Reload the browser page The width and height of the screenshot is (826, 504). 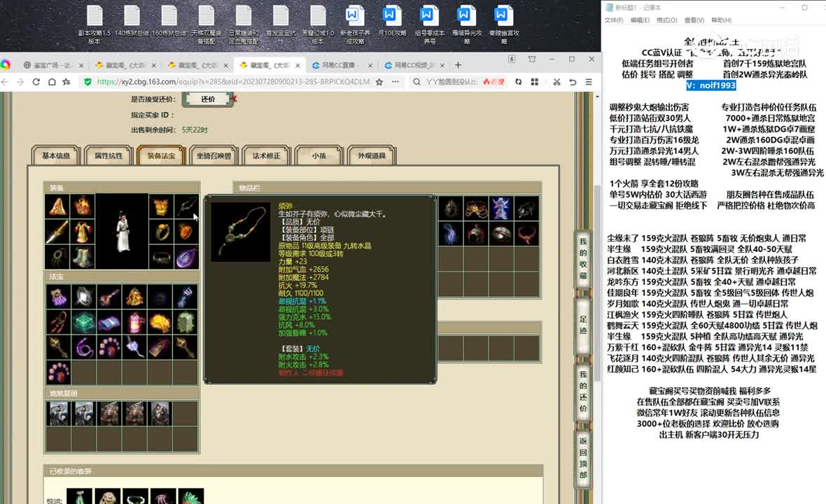pyautogui.click(x=36, y=82)
